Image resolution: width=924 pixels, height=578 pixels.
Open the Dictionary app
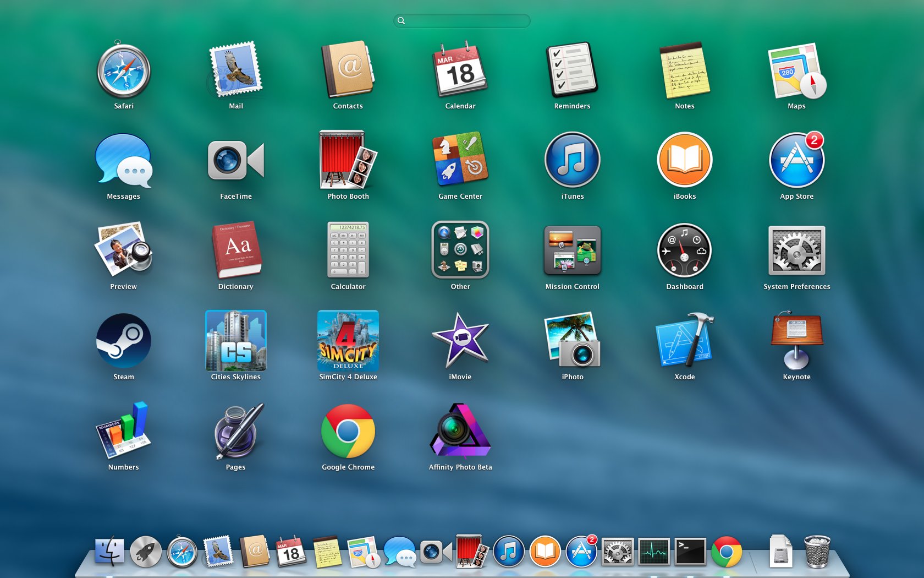[236, 250]
